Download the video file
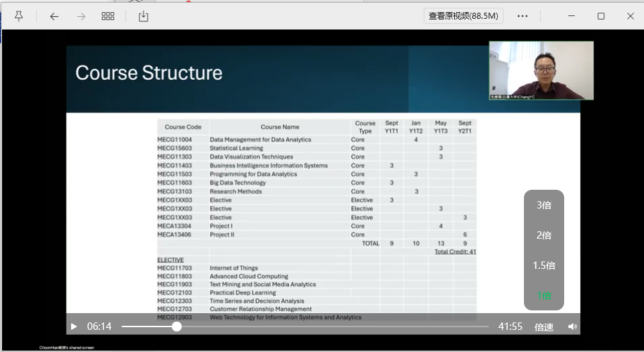Viewport: 644px width, 352px height. (x=143, y=16)
